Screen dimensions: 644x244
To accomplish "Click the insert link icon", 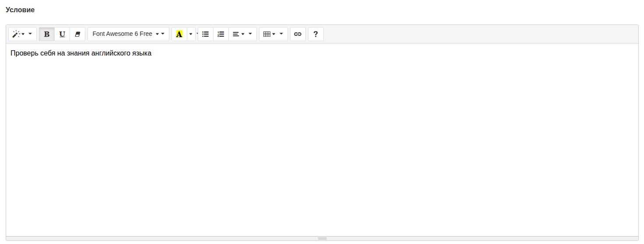I will (x=298, y=34).
